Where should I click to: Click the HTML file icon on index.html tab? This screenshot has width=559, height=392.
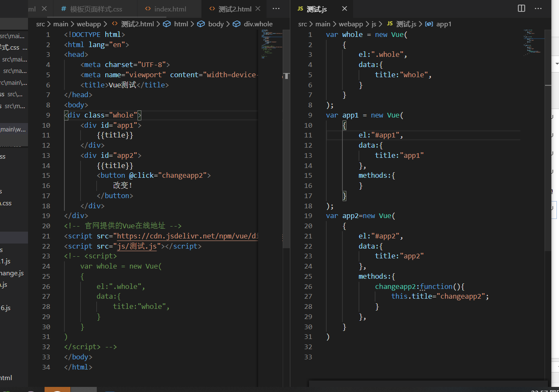pyautogui.click(x=148, y=9)
